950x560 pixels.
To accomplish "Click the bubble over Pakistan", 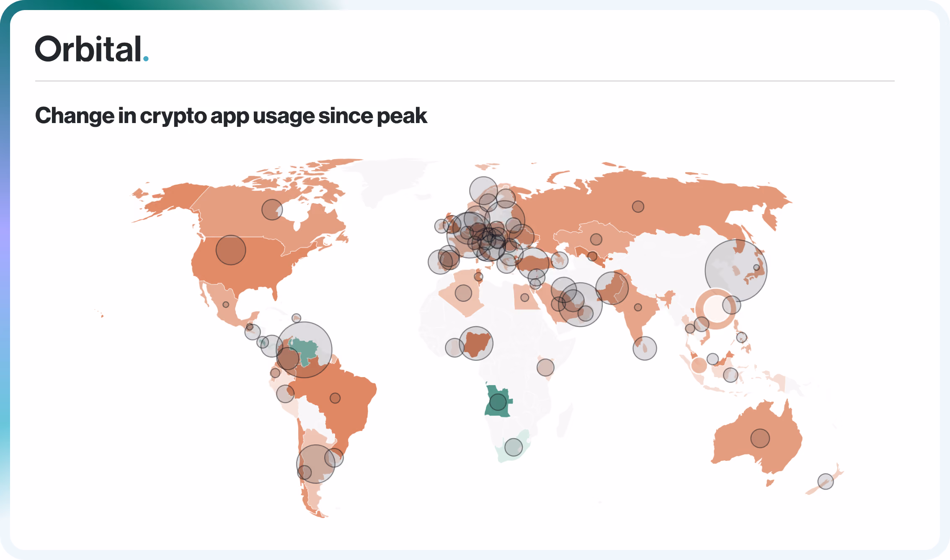I will [612, 288].
